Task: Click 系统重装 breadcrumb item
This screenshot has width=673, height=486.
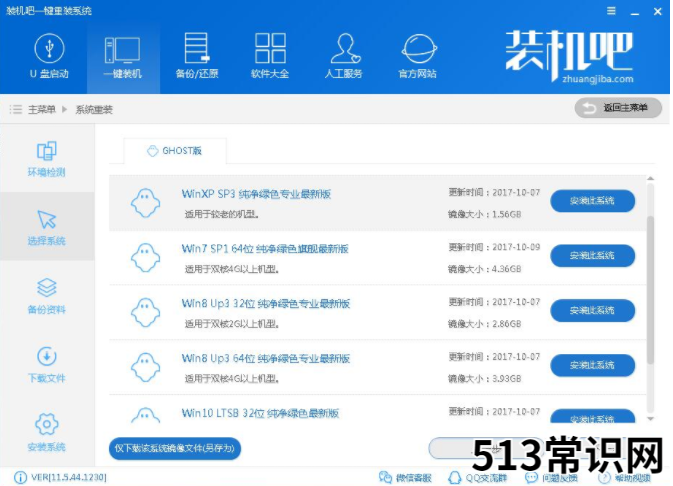Action: [x=94, y=109]
